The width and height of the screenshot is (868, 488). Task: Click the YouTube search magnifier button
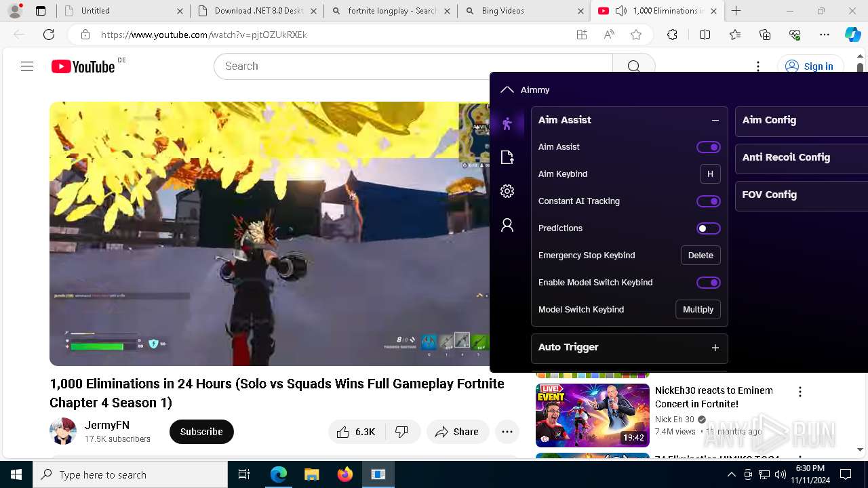(x=633, y=66)
